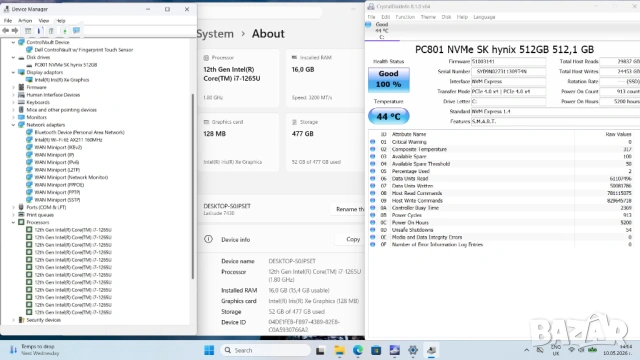The width and height of the screenshot is (640, 360).
Task: Click the Good 100 % health status button
Action: [389, 79]
